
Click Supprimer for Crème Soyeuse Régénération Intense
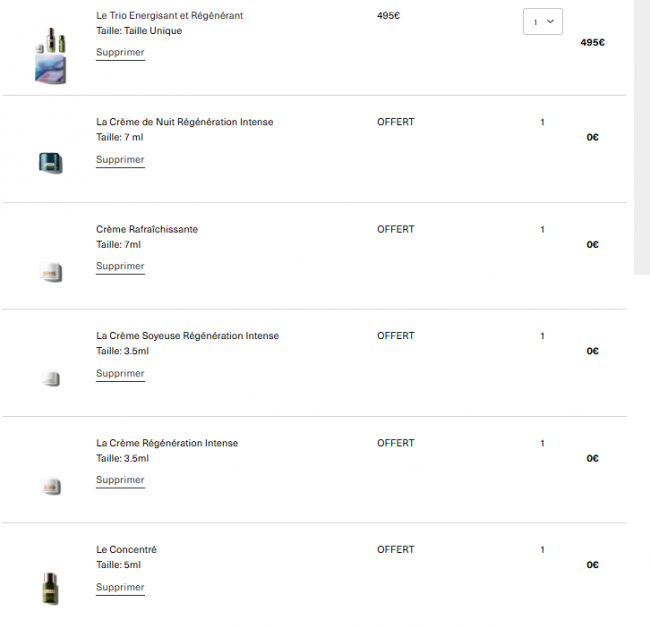120,374
